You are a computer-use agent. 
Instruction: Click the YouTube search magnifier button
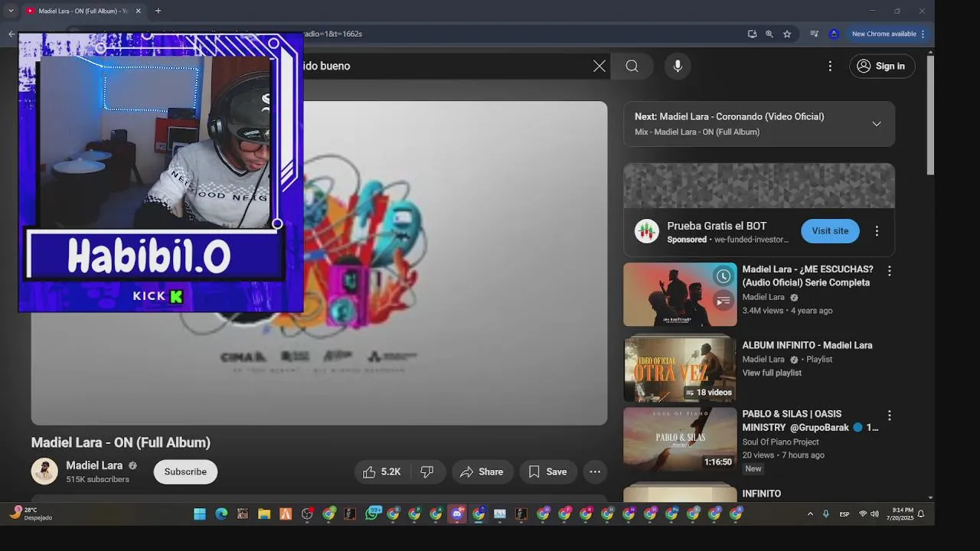tap(632, 66)
